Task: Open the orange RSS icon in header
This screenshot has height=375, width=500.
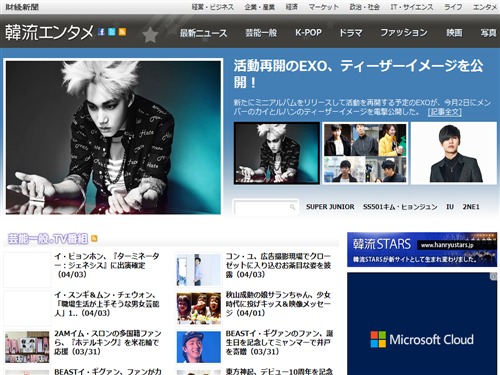Action: 122,32
